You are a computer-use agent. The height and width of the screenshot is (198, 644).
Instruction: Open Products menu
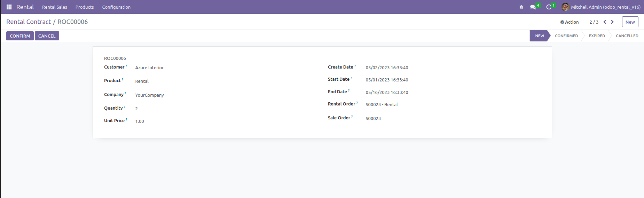pos(85,7)
